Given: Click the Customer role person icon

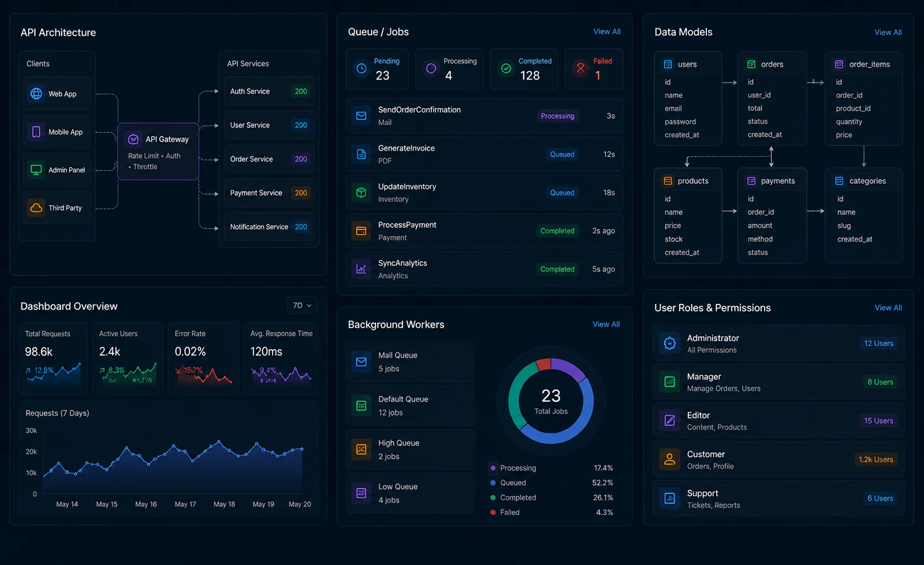Looking at the screenshot, I should 669,459.
